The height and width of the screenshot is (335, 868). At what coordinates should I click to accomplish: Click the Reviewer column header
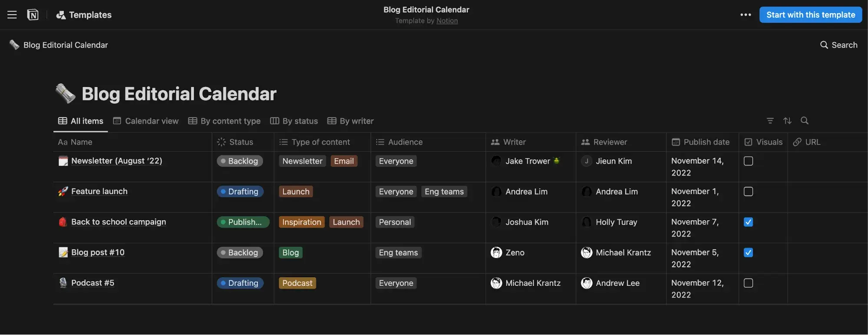pyautogui.click(x=621, y=142)
